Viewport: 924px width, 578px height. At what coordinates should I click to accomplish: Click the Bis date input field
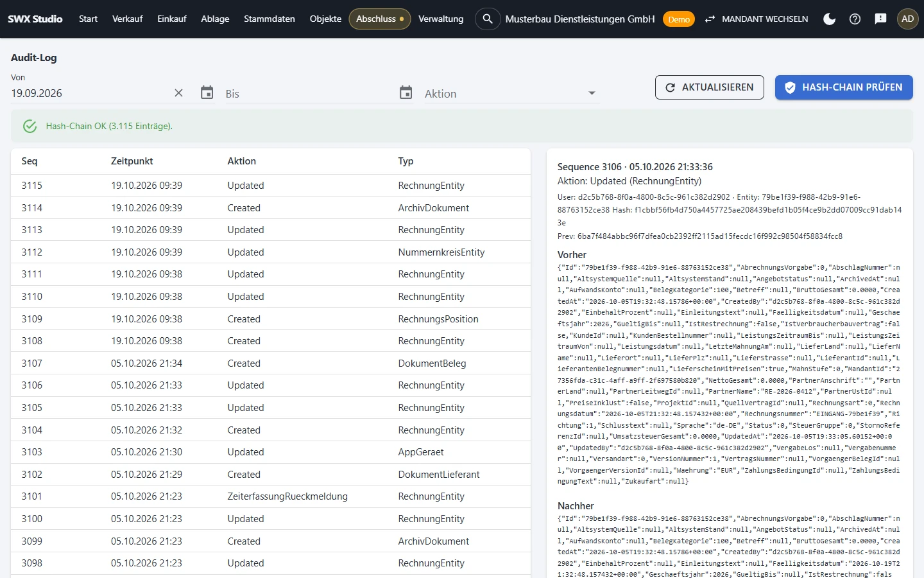[308, 94]
